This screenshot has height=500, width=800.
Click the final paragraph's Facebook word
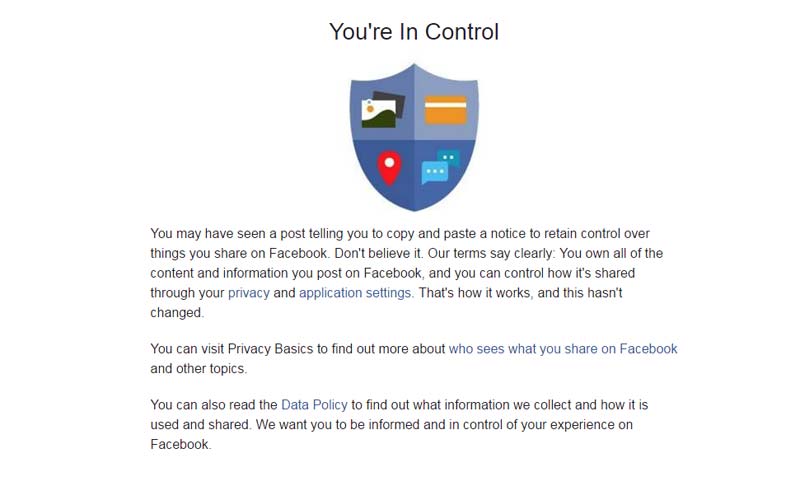point(181,444)
